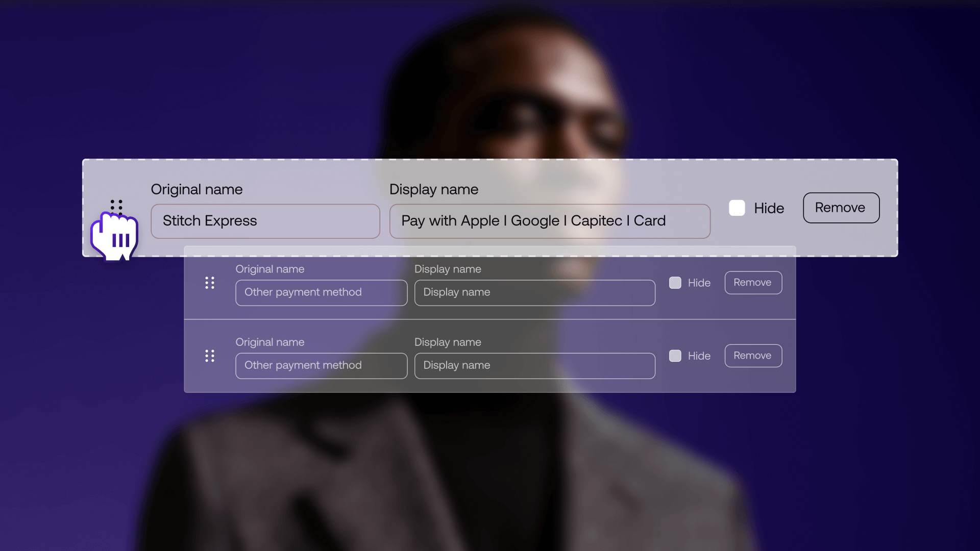Click Display name field in first Other payment method row
Image resolution: width=980 pixels, height=551 pixels.
click(x=535, y=292)
